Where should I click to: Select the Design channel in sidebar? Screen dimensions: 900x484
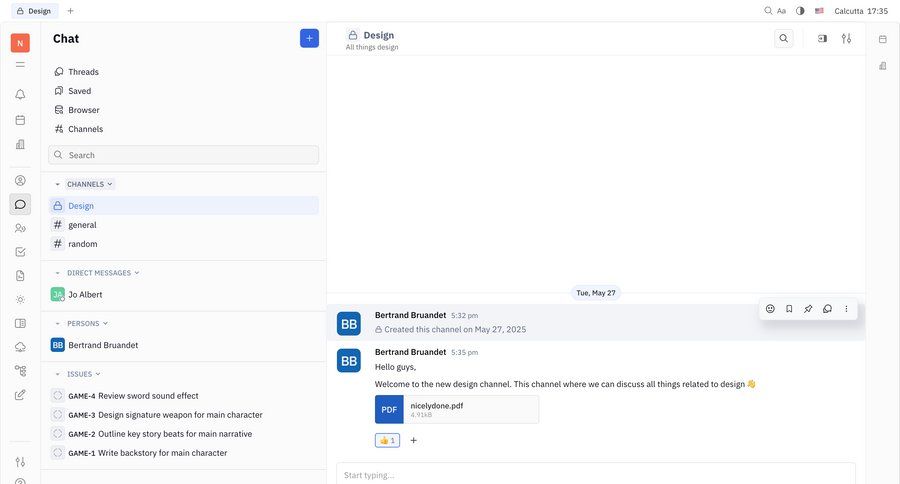[184, 206]
